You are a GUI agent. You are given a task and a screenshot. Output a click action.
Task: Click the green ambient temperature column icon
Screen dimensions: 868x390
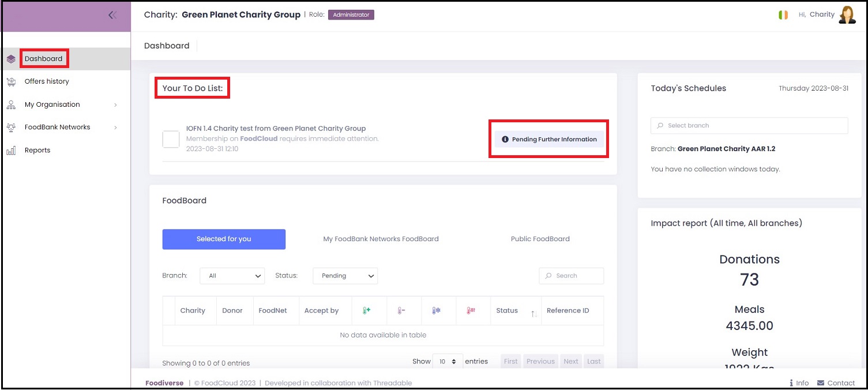366,310
